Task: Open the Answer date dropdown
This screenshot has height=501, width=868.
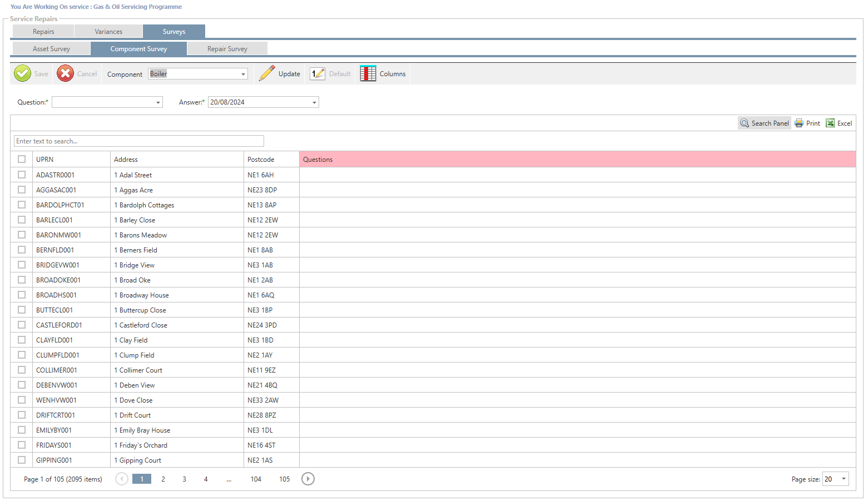Action: [314, 102]
